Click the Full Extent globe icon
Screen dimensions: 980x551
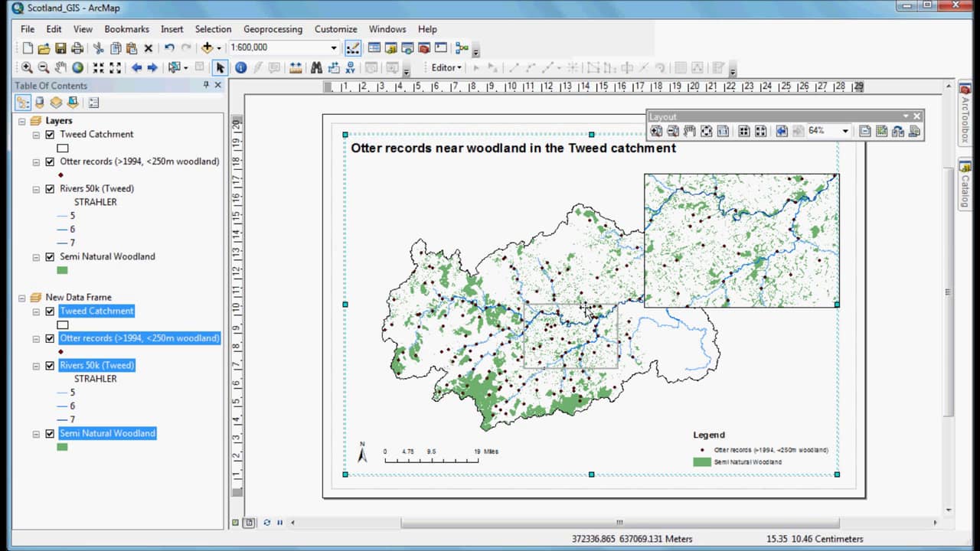click(77, 67)
